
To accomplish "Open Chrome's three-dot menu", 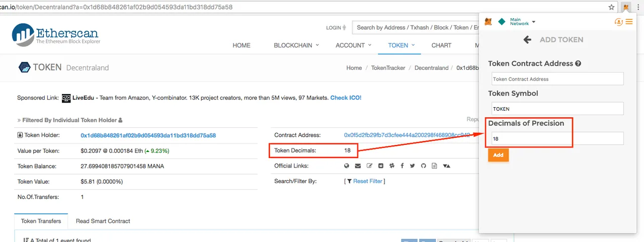I will (x=637, y=7).
